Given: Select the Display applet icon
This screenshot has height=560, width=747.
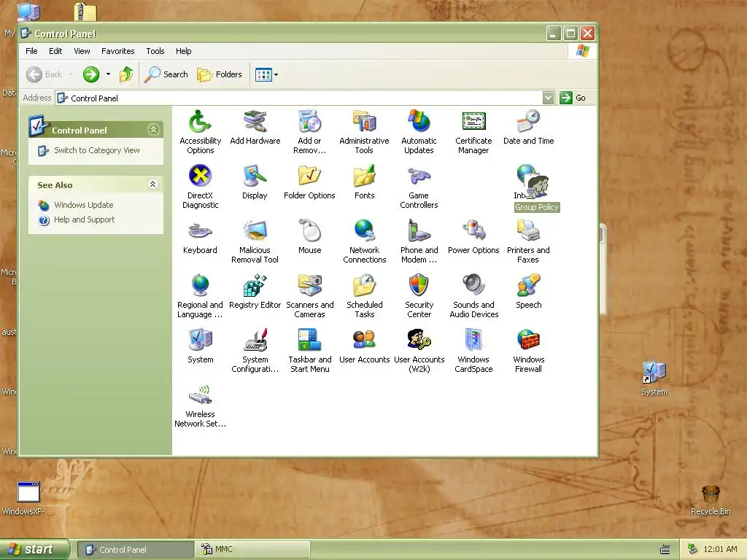Looking at the screenshot, I should pos(255,176).
